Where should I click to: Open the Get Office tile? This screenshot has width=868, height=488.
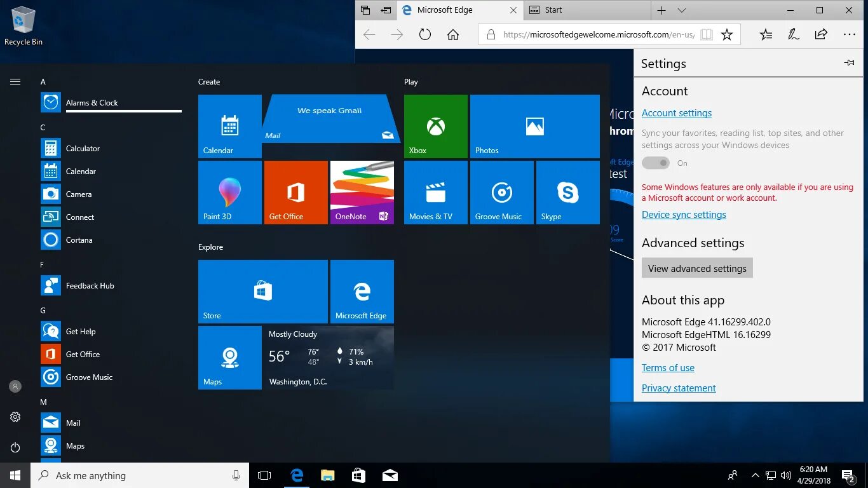[x=296, y=193]
